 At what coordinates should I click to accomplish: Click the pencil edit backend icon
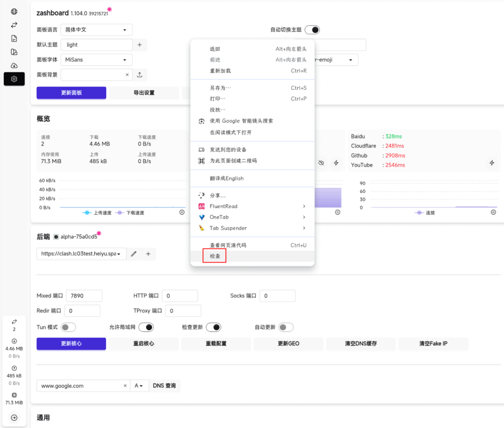(x=134, y=254)
